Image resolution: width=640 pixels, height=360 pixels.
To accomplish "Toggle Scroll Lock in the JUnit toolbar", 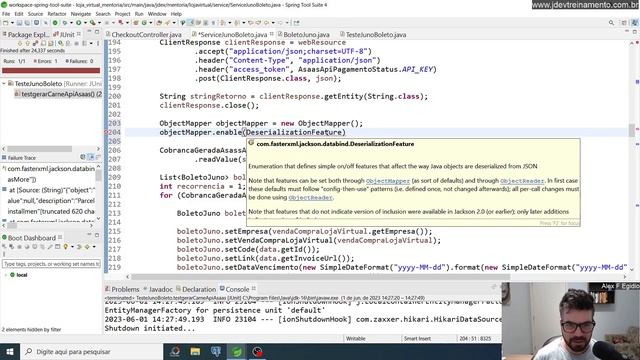I will [x=51, y=43].
